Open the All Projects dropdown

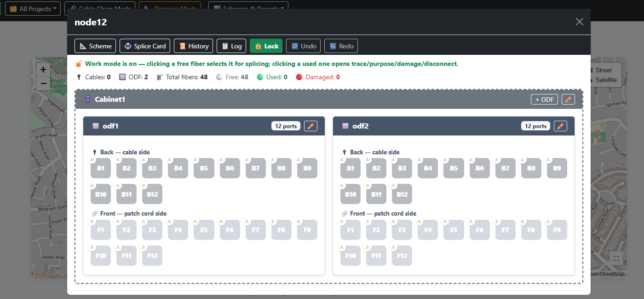click(33, 8)
